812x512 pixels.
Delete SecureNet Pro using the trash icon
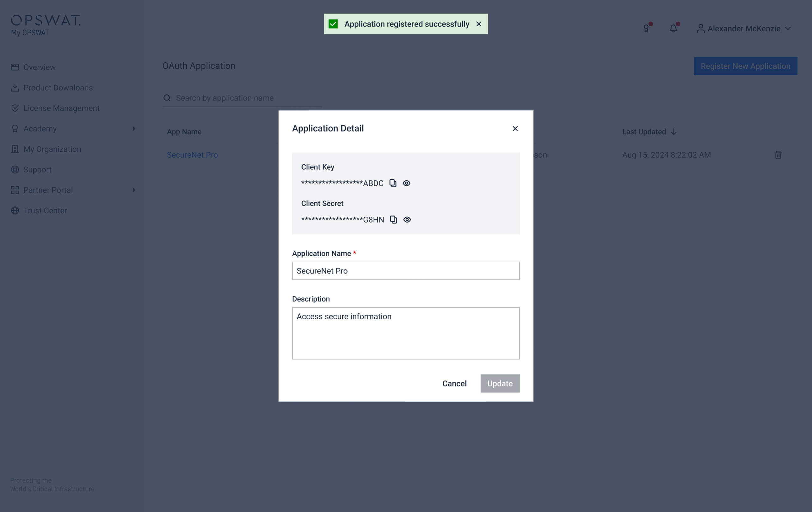pos(778,155)
